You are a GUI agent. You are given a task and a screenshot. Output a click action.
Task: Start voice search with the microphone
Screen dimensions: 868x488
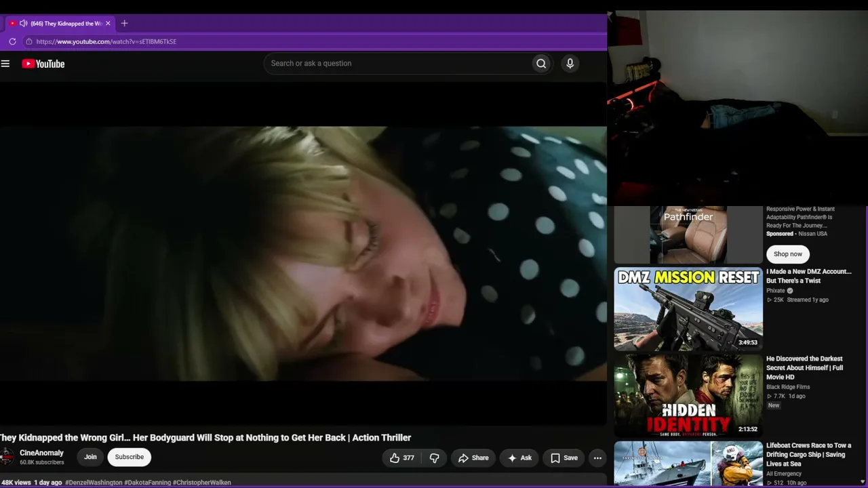570,64
